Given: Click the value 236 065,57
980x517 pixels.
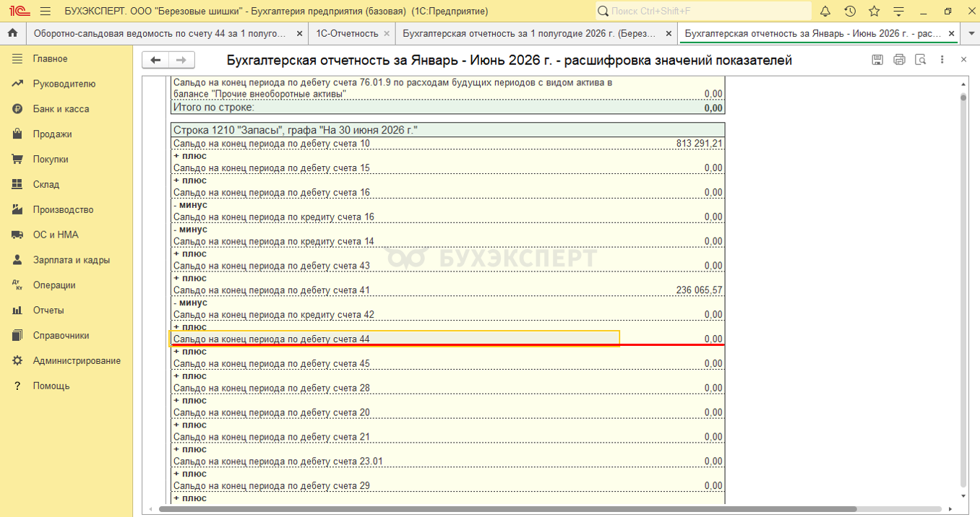Looking at the screenshot, I should pos(699,290).
